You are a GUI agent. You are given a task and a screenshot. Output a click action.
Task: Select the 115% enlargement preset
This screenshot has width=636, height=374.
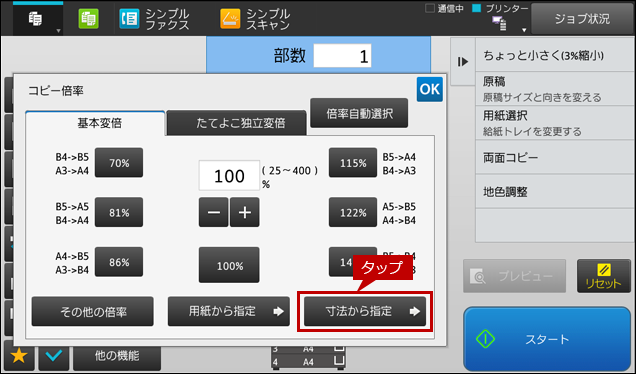point(353,163)
